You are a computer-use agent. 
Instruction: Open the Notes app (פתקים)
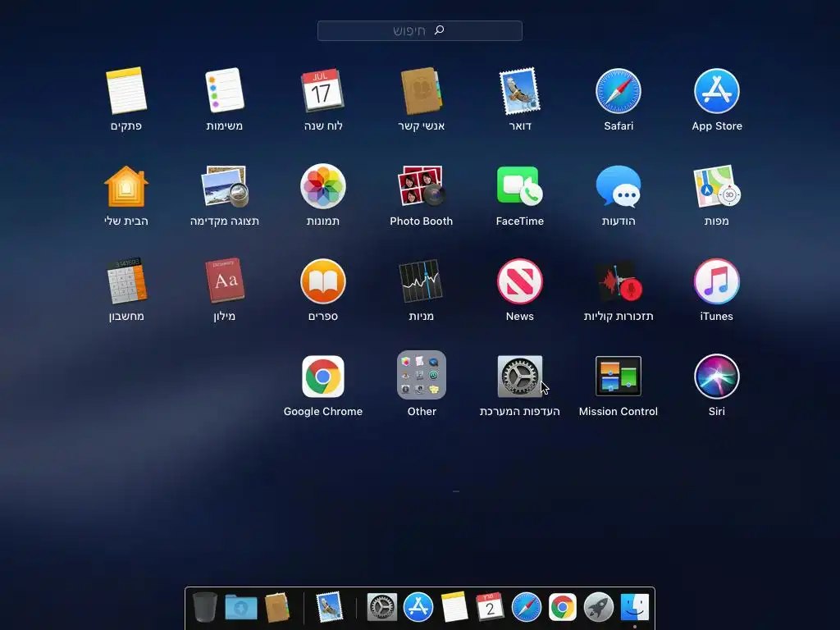tap(126, 90)
